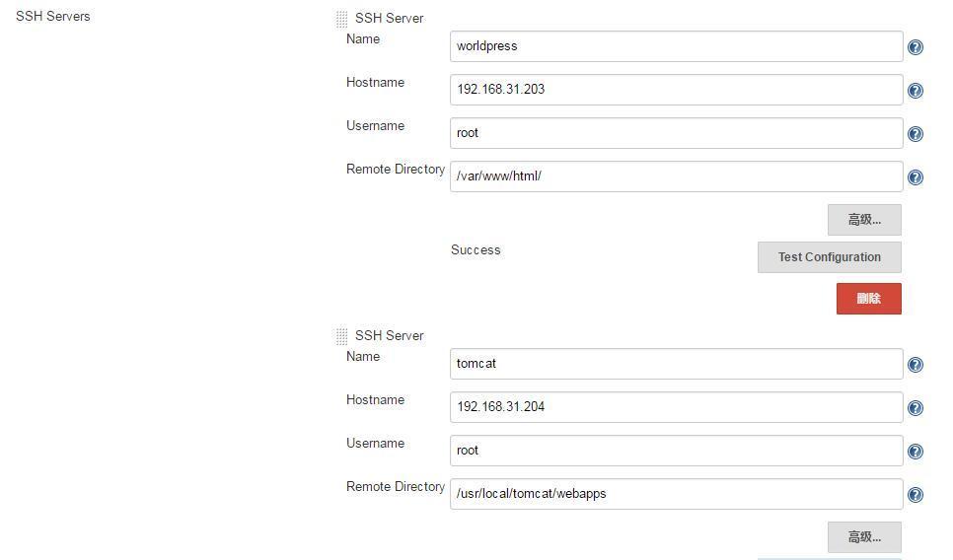Focus the Hostname field with 192.168.31.204
953x560 pixels.
[676, 407]
